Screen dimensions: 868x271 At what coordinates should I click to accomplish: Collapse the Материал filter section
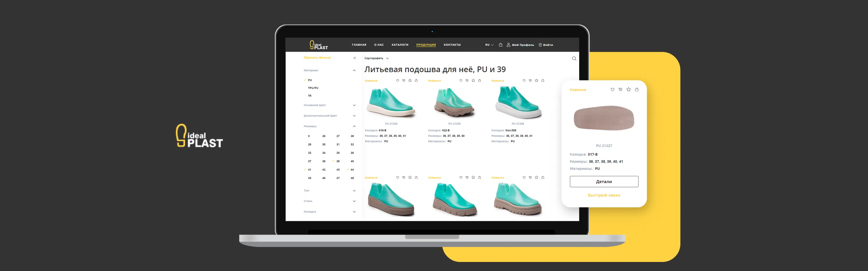click(x=354, y=70)
